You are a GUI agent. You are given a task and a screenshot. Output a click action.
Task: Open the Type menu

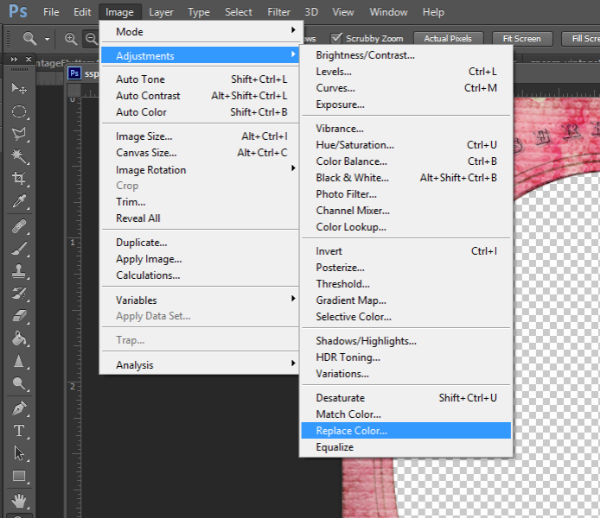pos(199,12)
